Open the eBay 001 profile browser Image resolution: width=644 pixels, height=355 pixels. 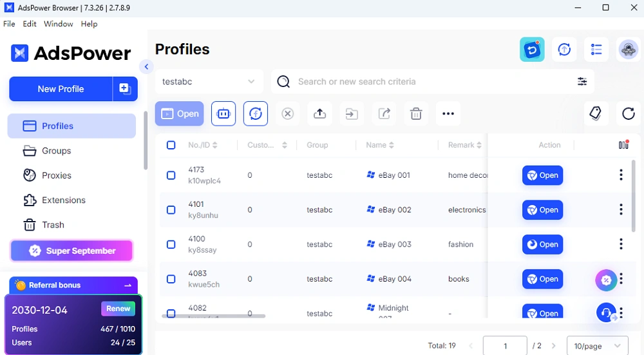(x=542, y=175)
